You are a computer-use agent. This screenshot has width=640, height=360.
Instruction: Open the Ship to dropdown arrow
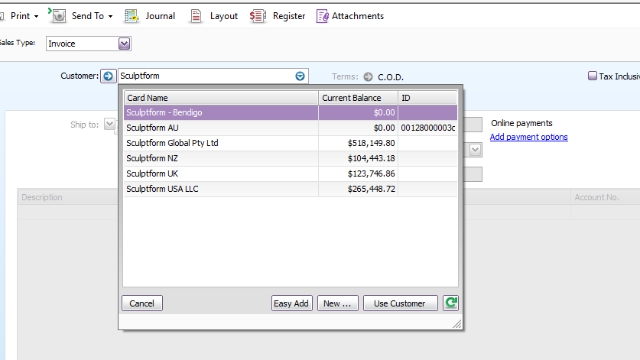109,124
